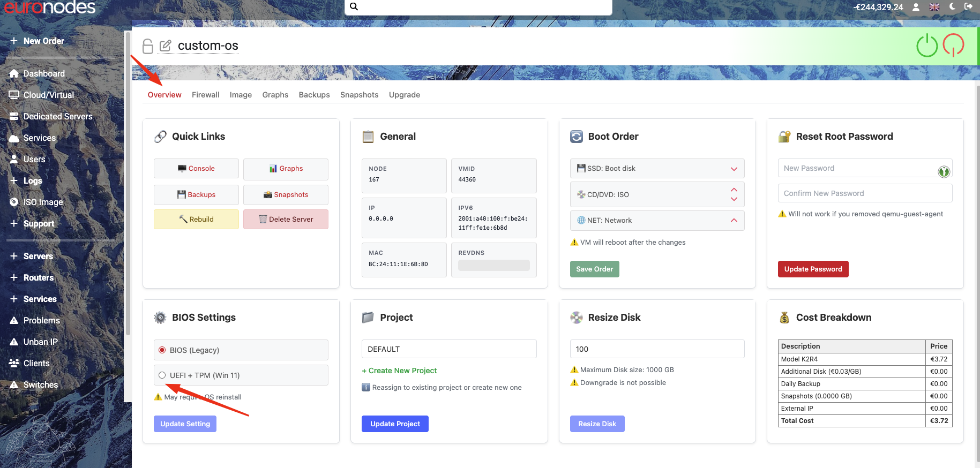
Task: Click the UK flag language icon
Action: click(x=934, y=7)
